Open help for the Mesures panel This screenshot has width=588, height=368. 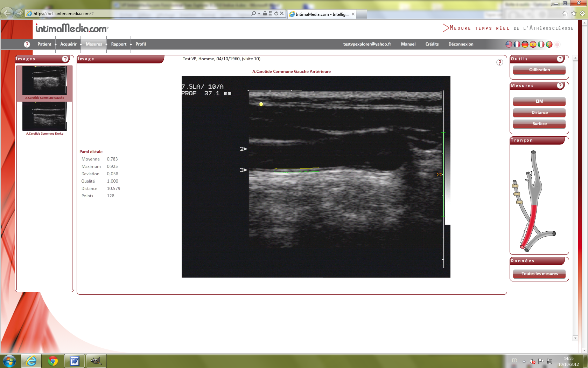click(x=560, y=86)
